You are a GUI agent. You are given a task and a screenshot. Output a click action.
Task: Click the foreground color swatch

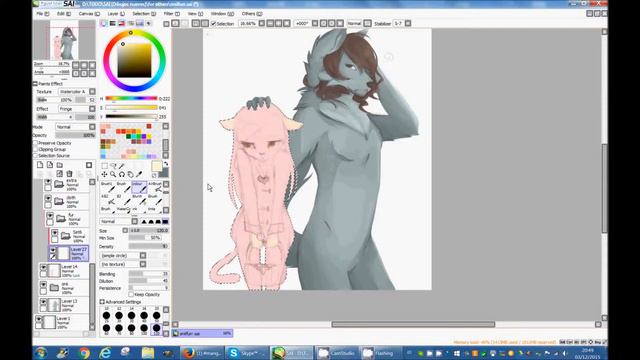[157, 166]
